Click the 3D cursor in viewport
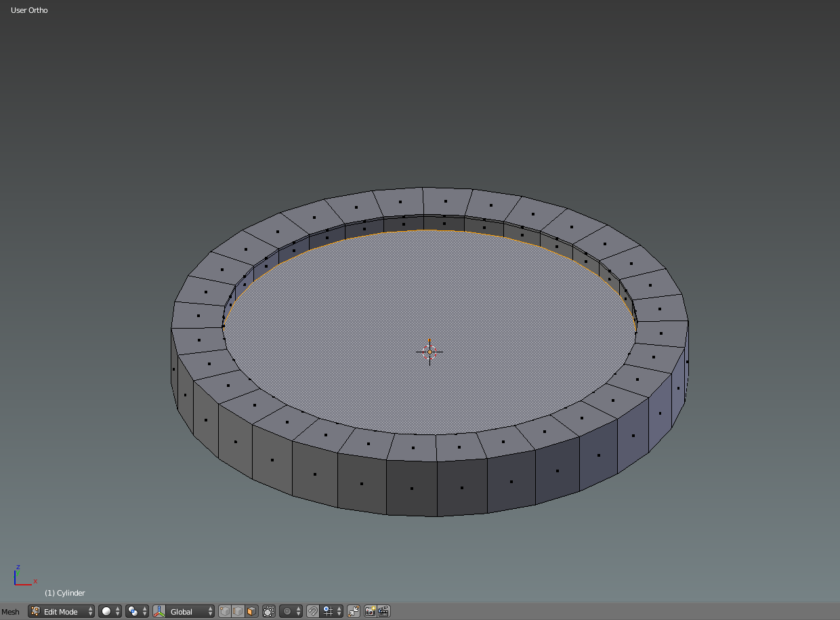The height and width of the screenshot is (620, 840). (x=429, y=352)
